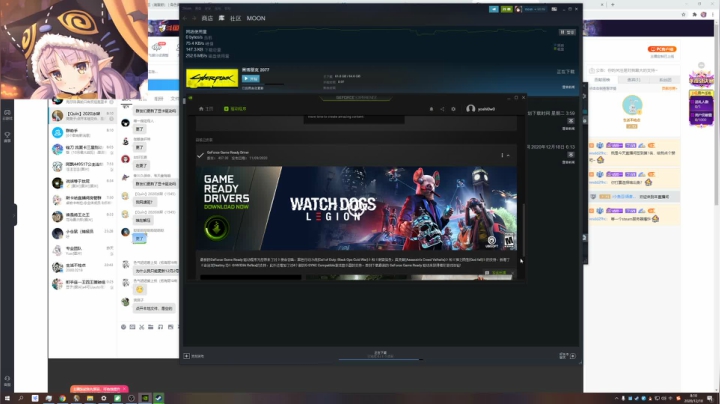Image resolution: width=720 pixels, height=404 pixels.
Task: Click Steam forward navigation arrow
Action: click(194, 18)
